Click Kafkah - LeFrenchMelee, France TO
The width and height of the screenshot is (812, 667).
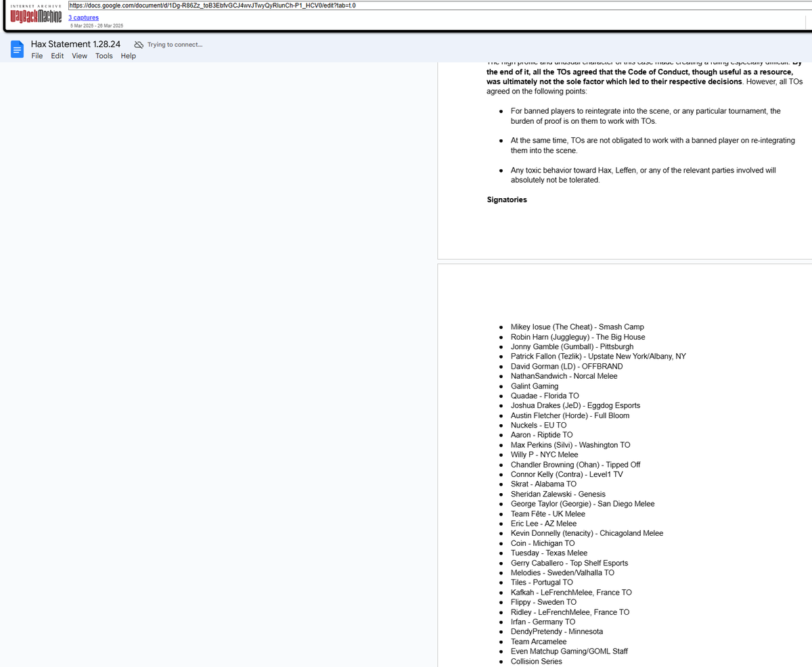coord(571,593)
